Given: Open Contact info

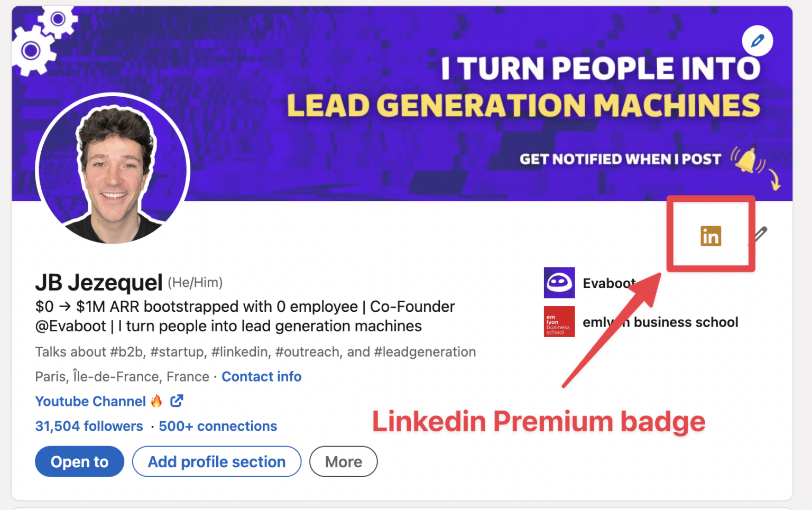Looking at the screenshot, I should 261,376.
